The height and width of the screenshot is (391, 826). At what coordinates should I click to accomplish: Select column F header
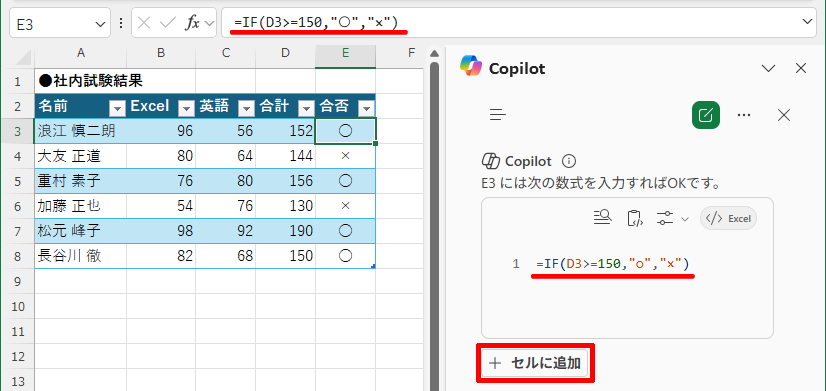[412, 53]
